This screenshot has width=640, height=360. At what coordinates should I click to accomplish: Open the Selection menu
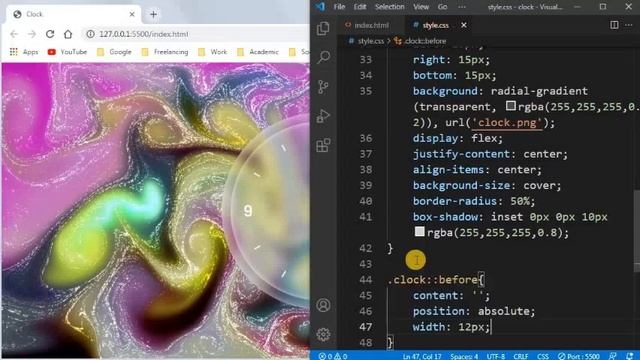point(389,7)
